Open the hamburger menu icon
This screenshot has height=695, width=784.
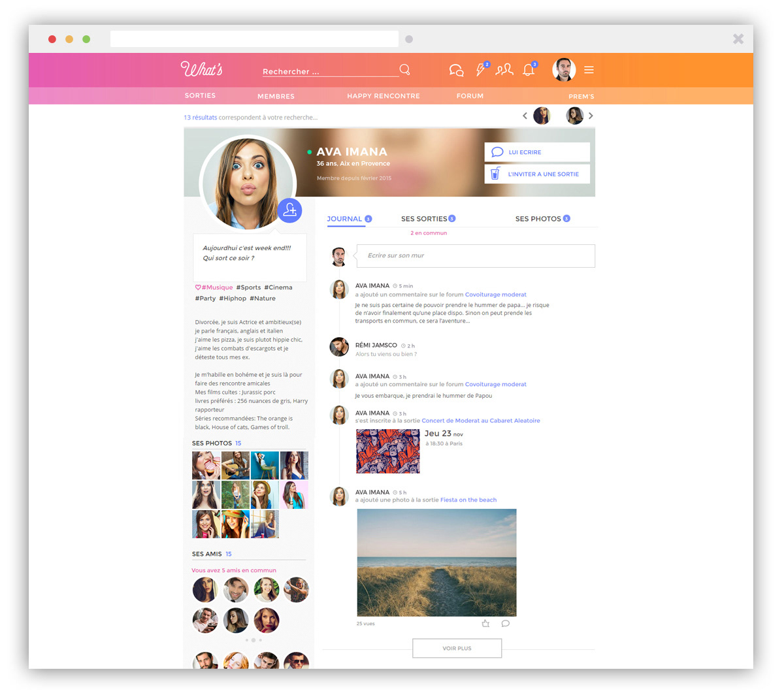pyautogui.click(x=589, y=70)
